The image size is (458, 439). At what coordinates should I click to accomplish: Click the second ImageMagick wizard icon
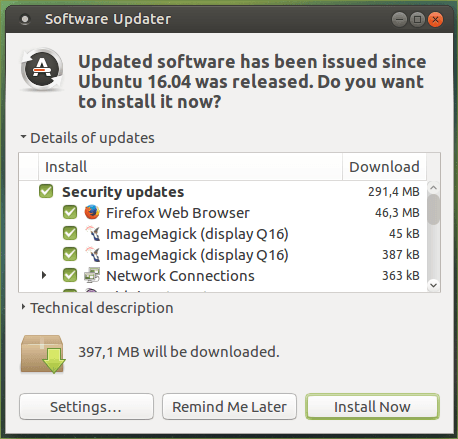point(92,254)
